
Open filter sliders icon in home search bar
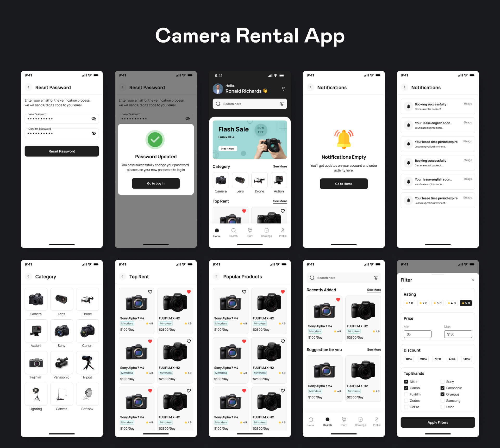pyautogui.click(x=282, y=104)
